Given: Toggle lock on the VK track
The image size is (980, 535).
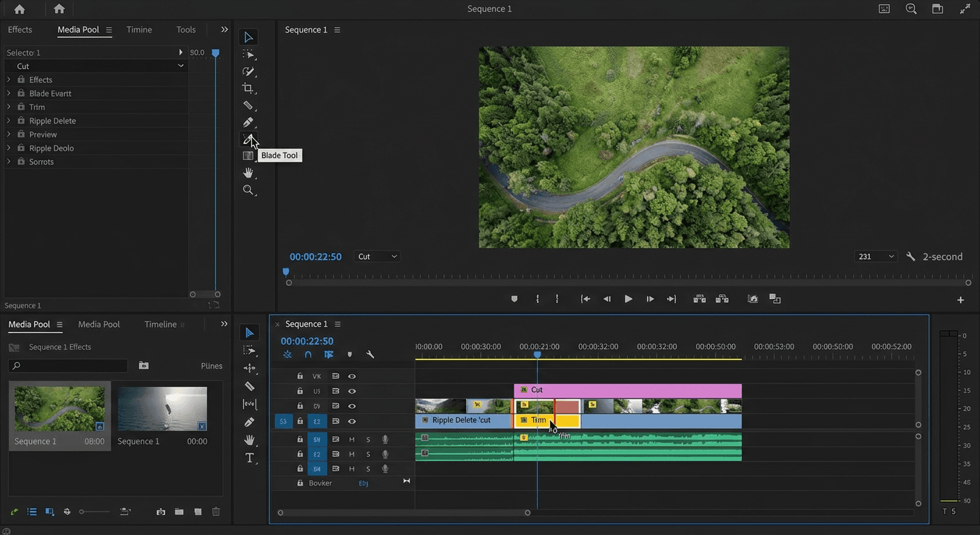Looking at the screenshot, I should (300, 376).
